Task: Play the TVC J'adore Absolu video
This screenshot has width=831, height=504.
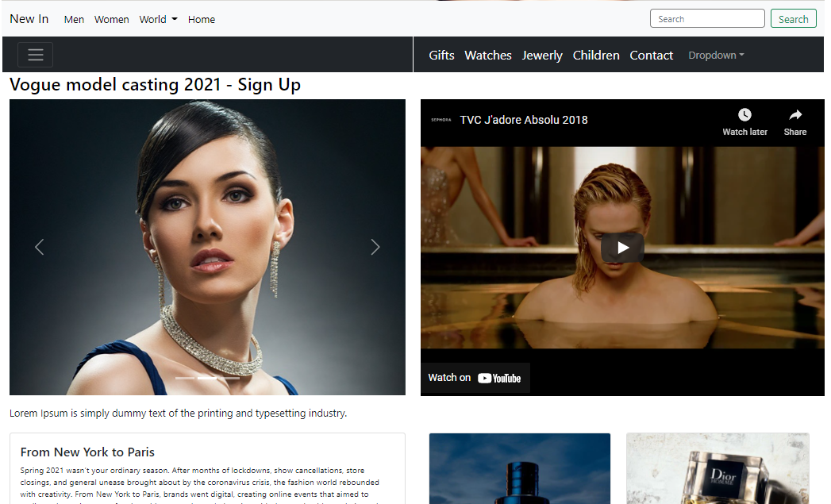Action: pos(622,247)
